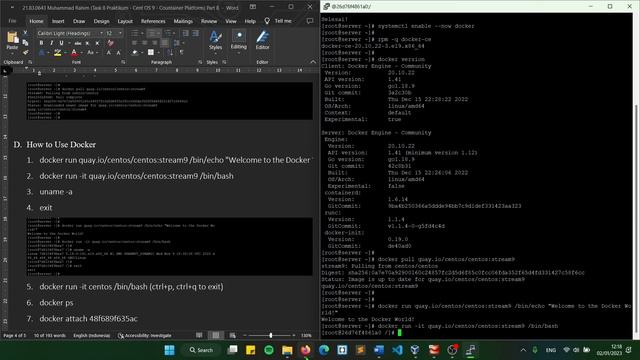Image resolution: width=640 pixels, height=360 pixels.
Task: Switch to the Insert ribbon tab
Action: (58, 21)
